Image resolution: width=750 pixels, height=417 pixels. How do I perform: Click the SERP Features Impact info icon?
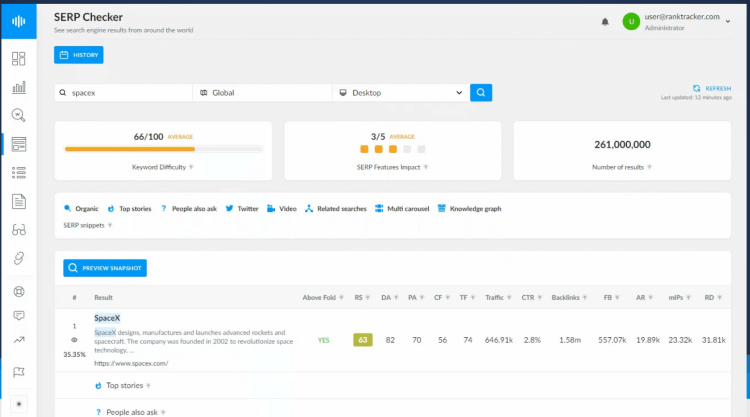click(x=426, y=167)
